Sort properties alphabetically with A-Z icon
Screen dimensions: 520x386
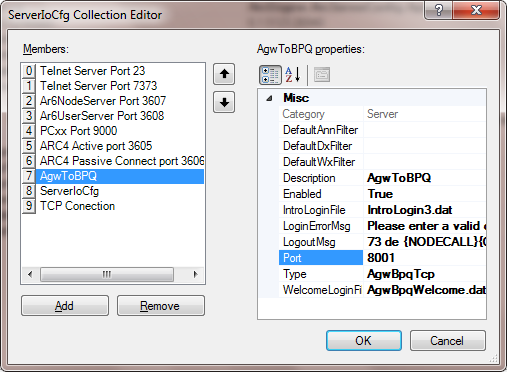click(293, 75)
